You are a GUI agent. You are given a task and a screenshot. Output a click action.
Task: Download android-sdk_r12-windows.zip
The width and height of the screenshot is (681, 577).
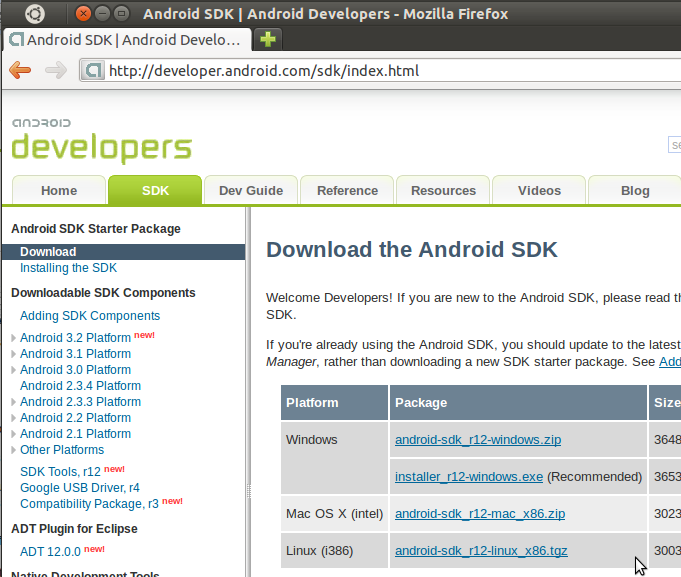[478, 440]
